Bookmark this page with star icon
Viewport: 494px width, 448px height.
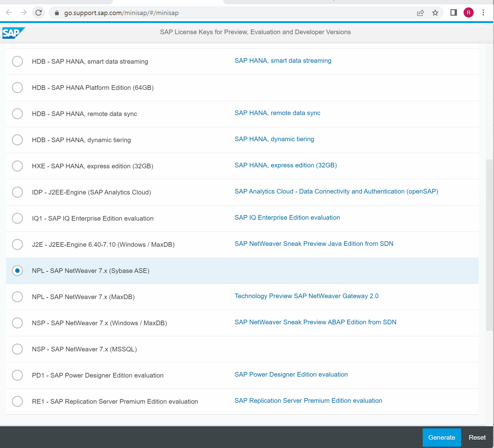pyautogui.click(x=435, y=13)
